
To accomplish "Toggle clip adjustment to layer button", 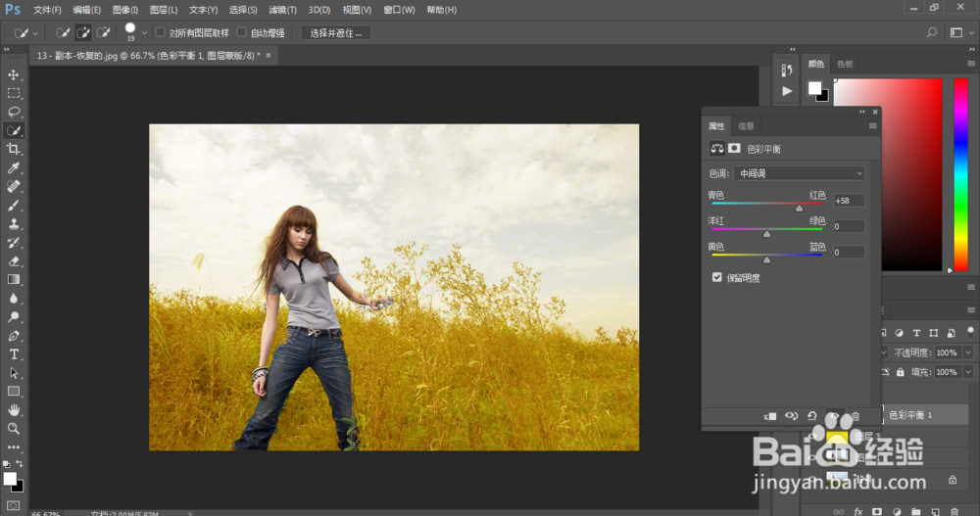I will [x=770, y=416].
